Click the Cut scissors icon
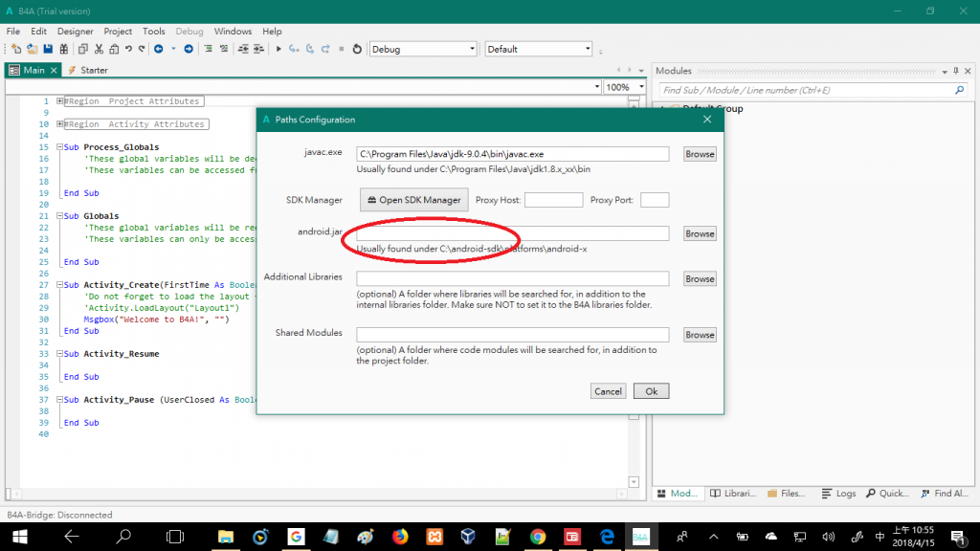This screenshot has width=980, height=551. [99, 49]
